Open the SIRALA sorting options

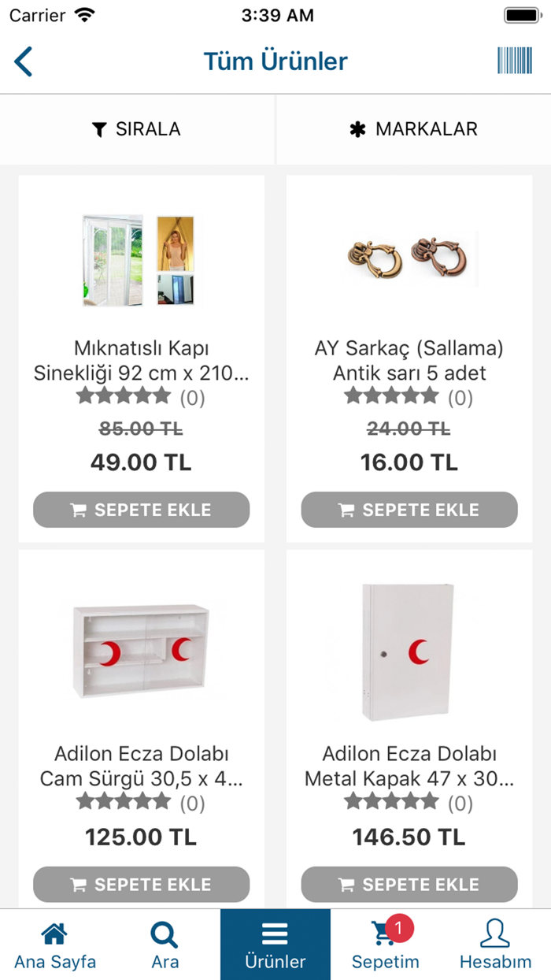click(x=136, y=129)
